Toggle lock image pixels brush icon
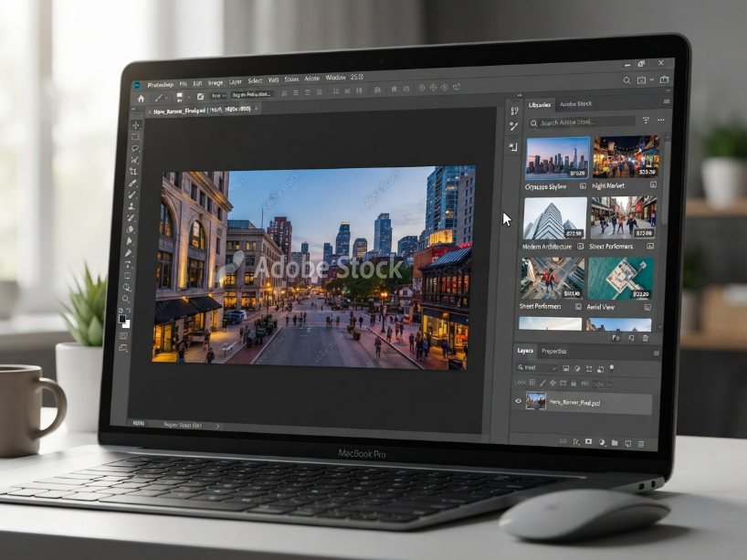747x560 pixels. (x=542, y=383)
